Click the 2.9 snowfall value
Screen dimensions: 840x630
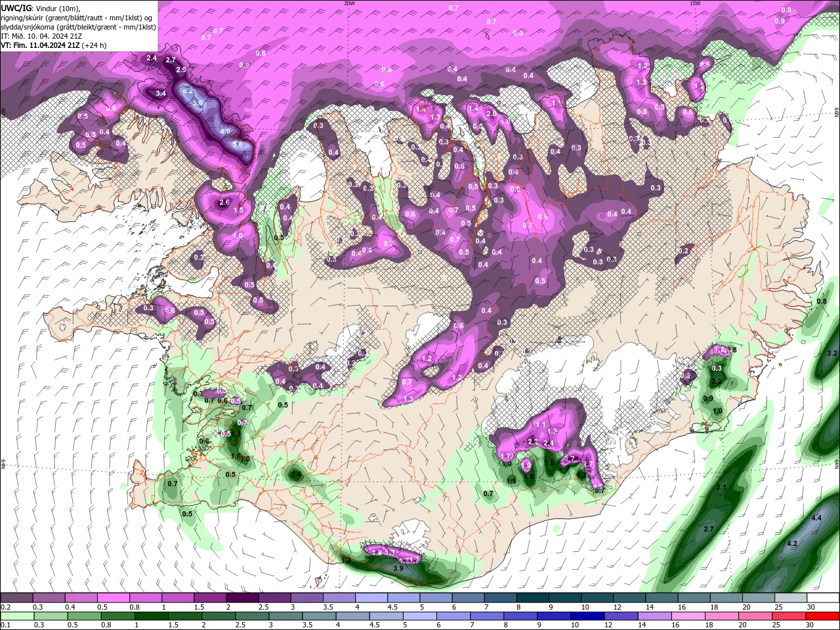click(x=181, y=70)
